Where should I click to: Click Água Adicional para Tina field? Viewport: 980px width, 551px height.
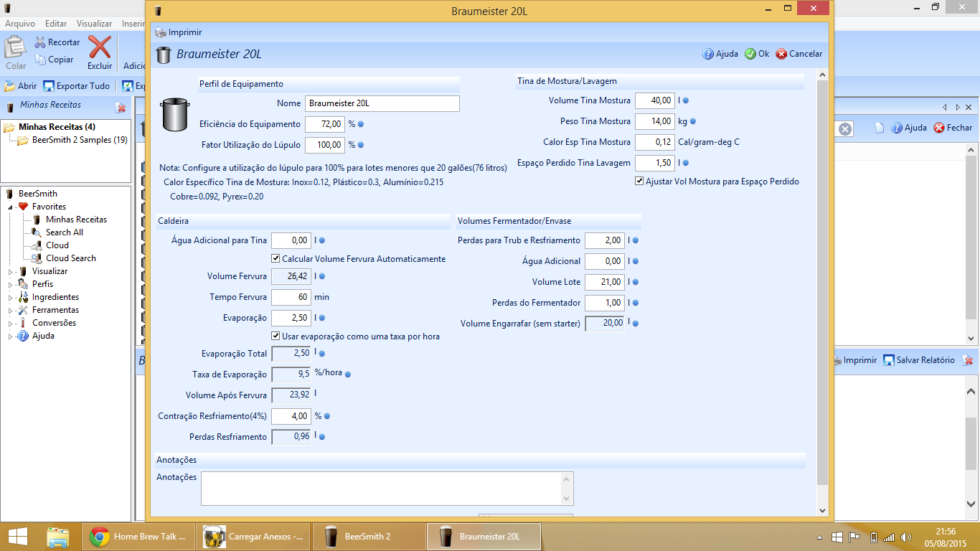point(291,240)
